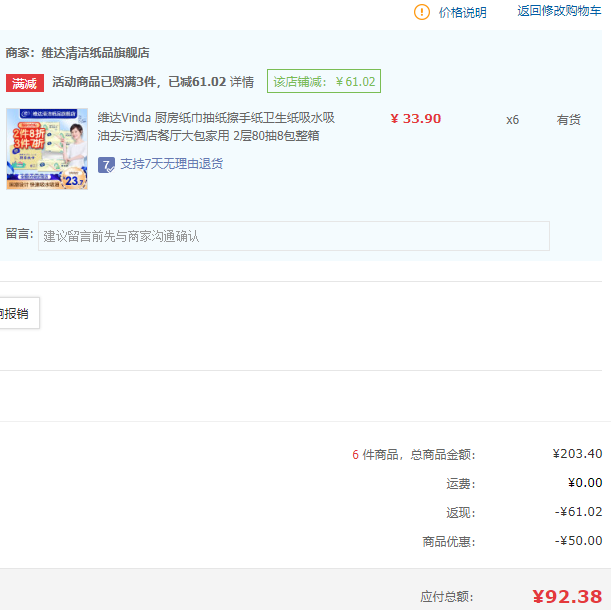Click the 6 件商品，总商品金额 label
This screenshot has height=610, width=611.
coord(413,454)
